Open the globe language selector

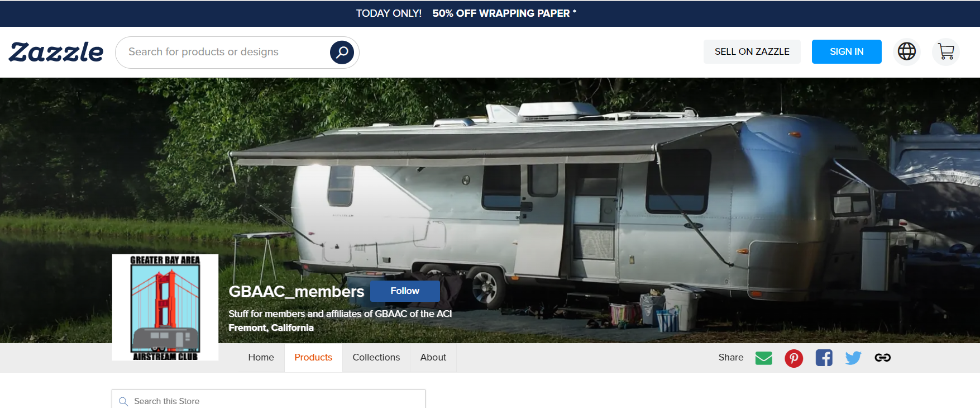[x=906, y=51]
